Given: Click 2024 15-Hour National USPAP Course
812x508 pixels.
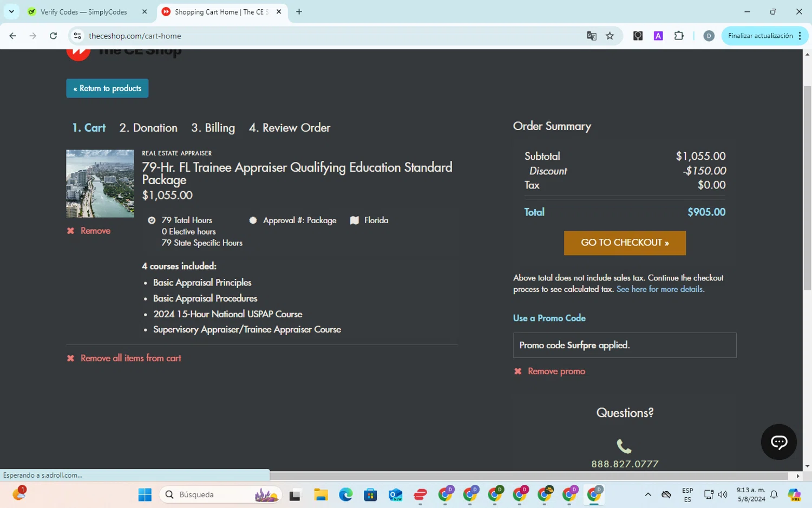Looking at the screenshot, I should [x=228, y=314].
